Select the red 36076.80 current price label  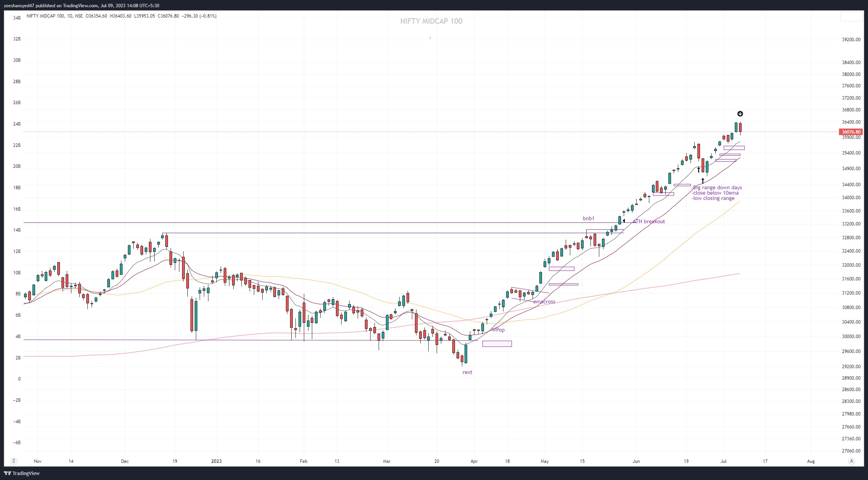click(851, 132)
